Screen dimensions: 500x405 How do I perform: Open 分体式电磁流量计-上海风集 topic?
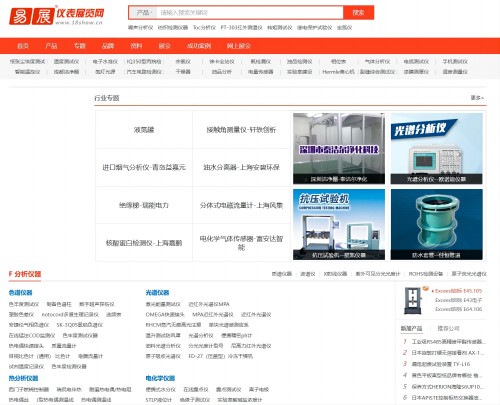241,205
